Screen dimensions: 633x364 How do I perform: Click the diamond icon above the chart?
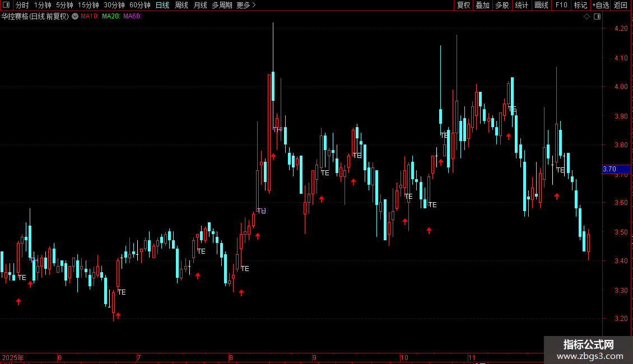(587, 17)
